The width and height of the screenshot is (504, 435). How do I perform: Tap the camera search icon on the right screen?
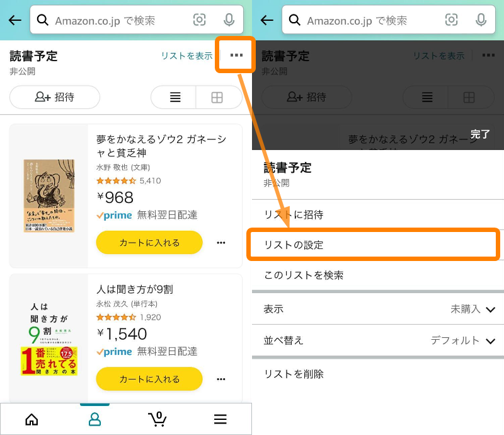(x=451, y=20)
